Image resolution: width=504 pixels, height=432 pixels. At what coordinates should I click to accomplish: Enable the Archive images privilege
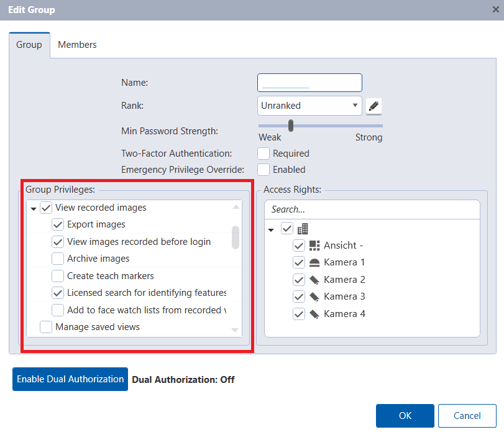click(58, 259)
